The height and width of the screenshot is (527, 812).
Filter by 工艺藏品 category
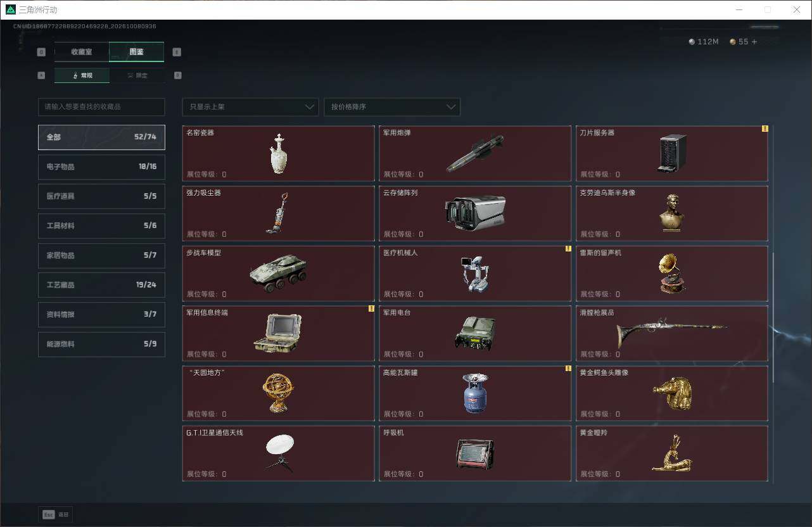tap(101, 285)
